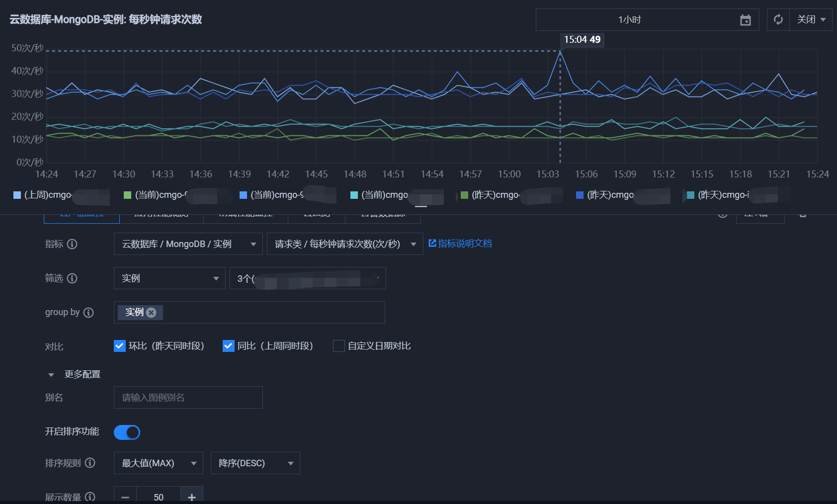Image resolution: width=837 pixels, height=504 pixels.
Task: Uncheck 环比 (昨天同时段) checkbox
Action: [x=120, y=346]
